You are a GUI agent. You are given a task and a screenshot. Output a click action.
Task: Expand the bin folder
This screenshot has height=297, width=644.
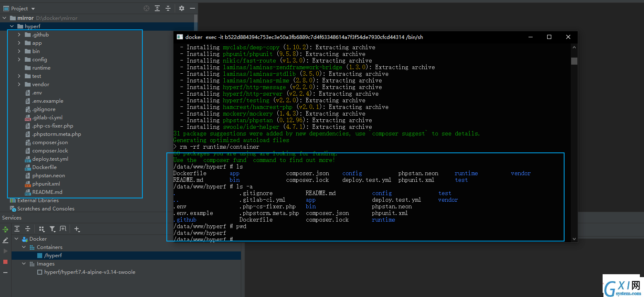click(19, 51)
